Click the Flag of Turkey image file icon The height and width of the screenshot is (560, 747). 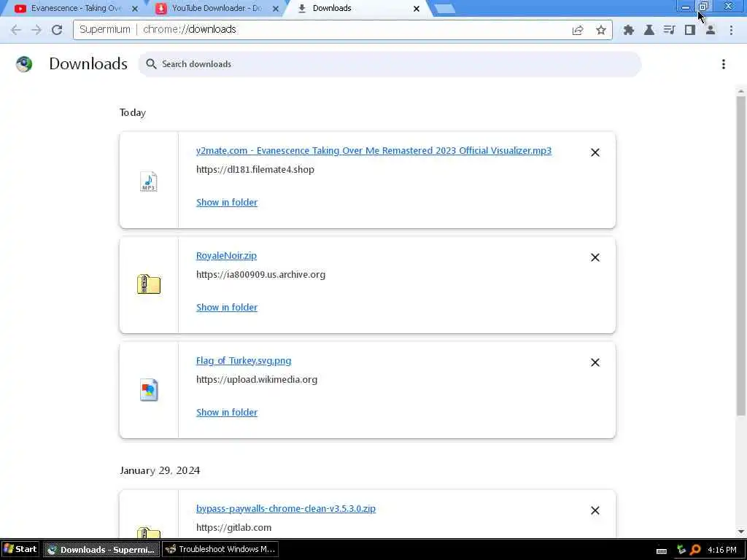(149, 390)
